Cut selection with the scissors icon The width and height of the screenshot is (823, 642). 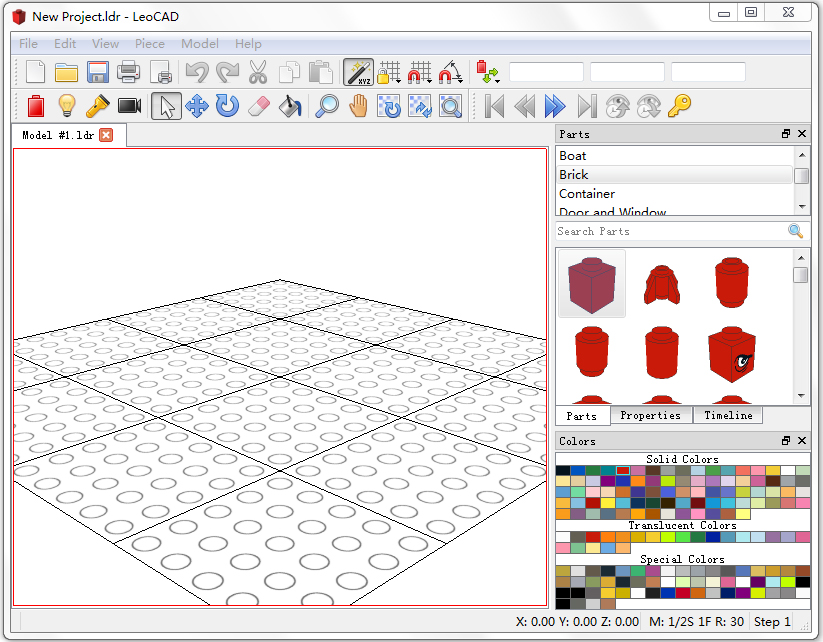click(258, 72)
